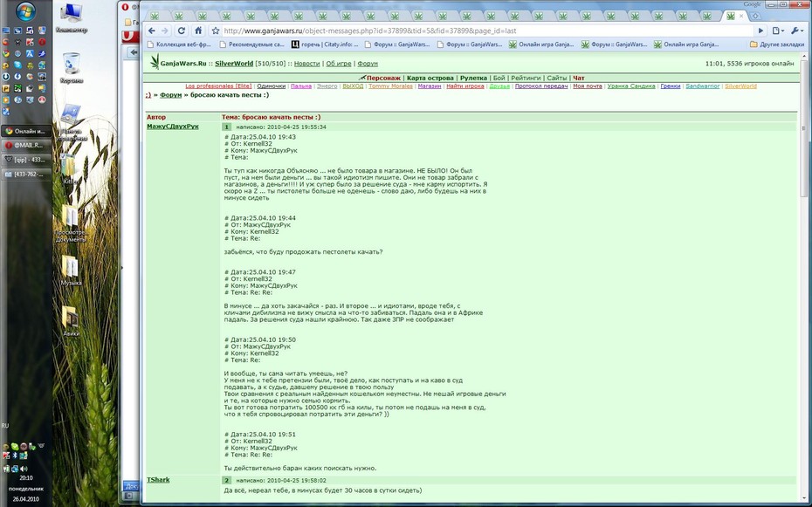Screen dimensions: 812x507
Task: Open the Tommy Morales link
Action: coord(390,86)
